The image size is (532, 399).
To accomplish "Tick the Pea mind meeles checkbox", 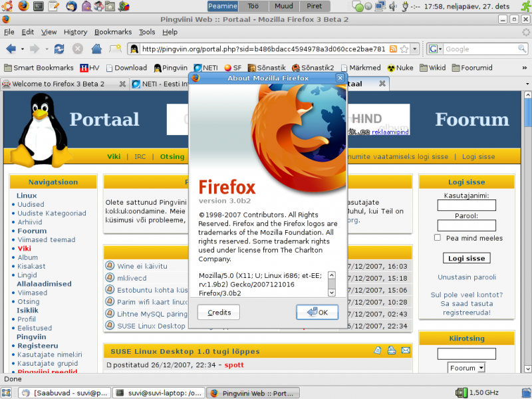I will [x=438, y=237].
